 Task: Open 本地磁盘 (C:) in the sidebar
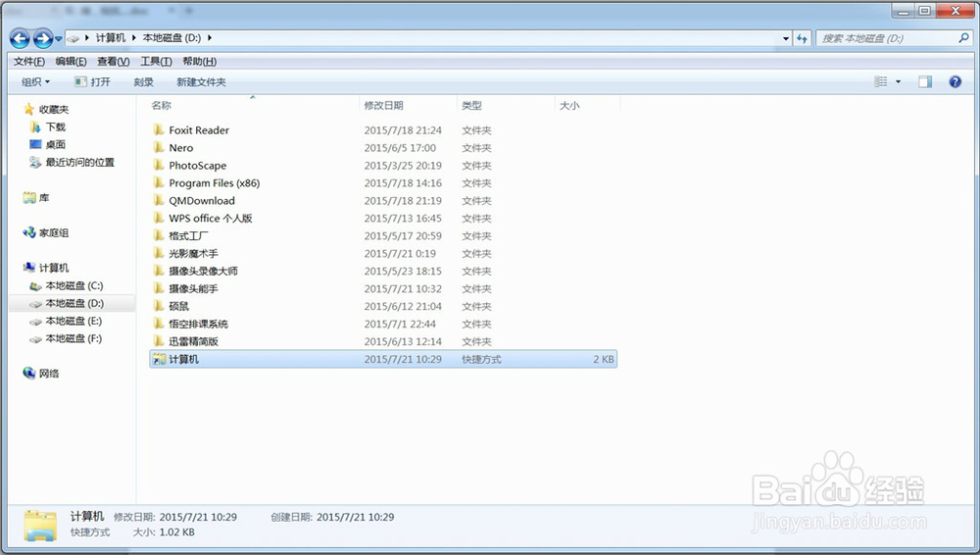coord(73,285)
